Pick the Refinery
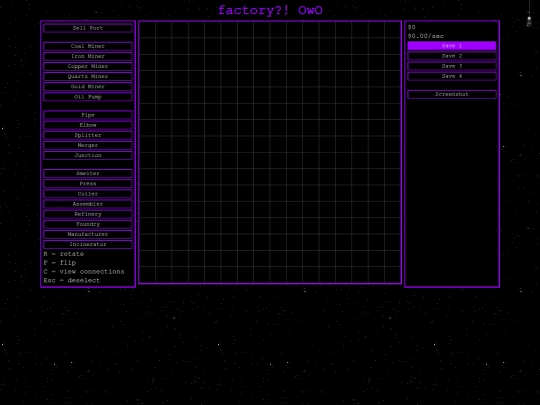 (88, 214)
